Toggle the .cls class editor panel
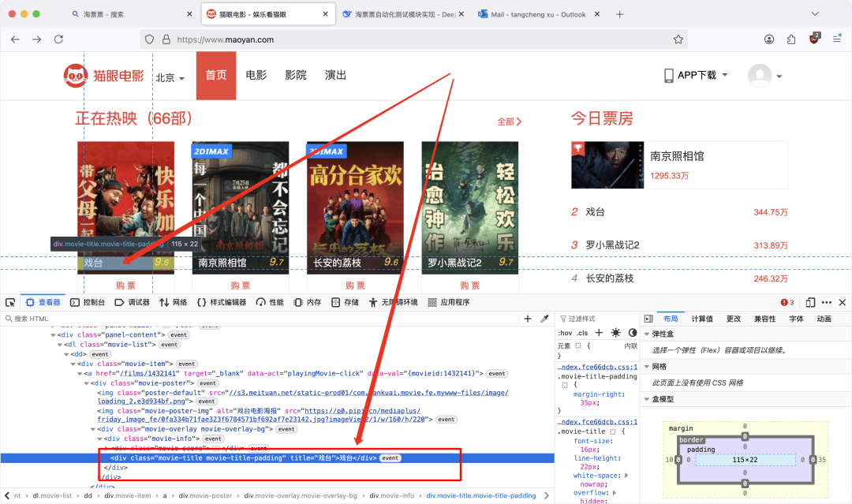Image resolution: width=852 pixels, height=504 pixels. coord(581,332)
